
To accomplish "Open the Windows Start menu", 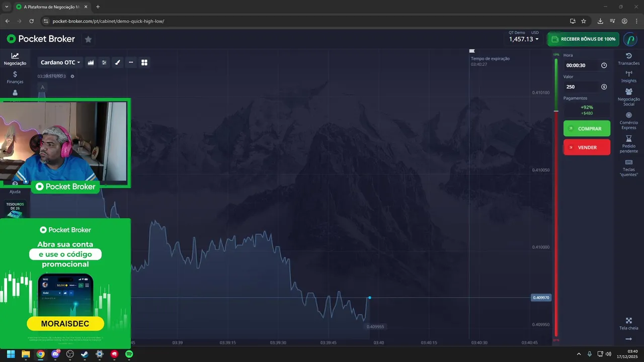I will coord(11,354).
